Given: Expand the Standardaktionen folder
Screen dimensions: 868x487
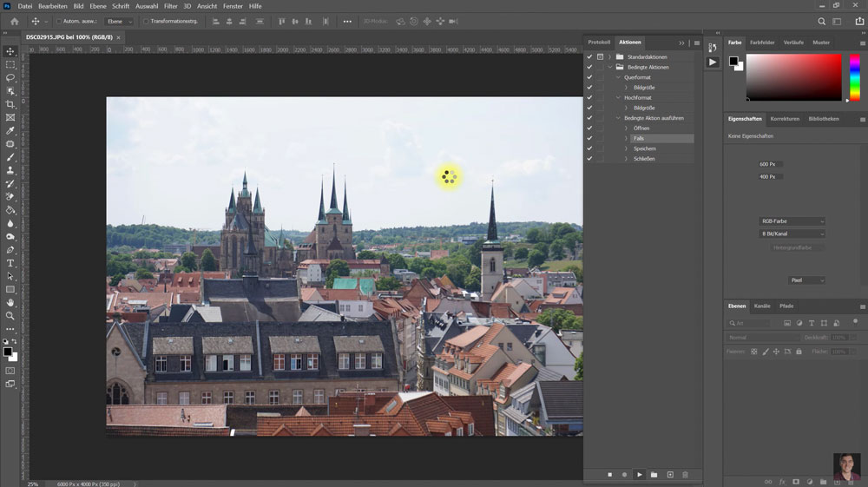Looking at the screenshot, I should (x=609, y=57).
